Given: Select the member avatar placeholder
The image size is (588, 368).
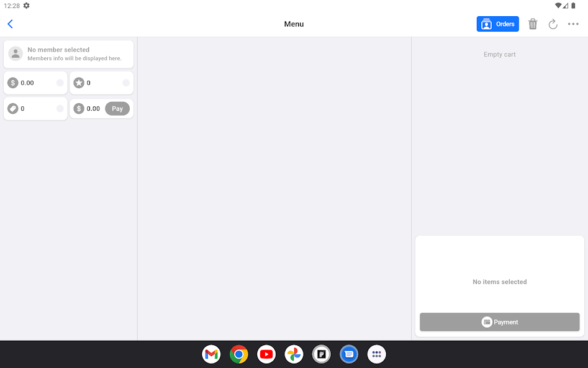Looking at the screenshot, I should coord(16,53).
